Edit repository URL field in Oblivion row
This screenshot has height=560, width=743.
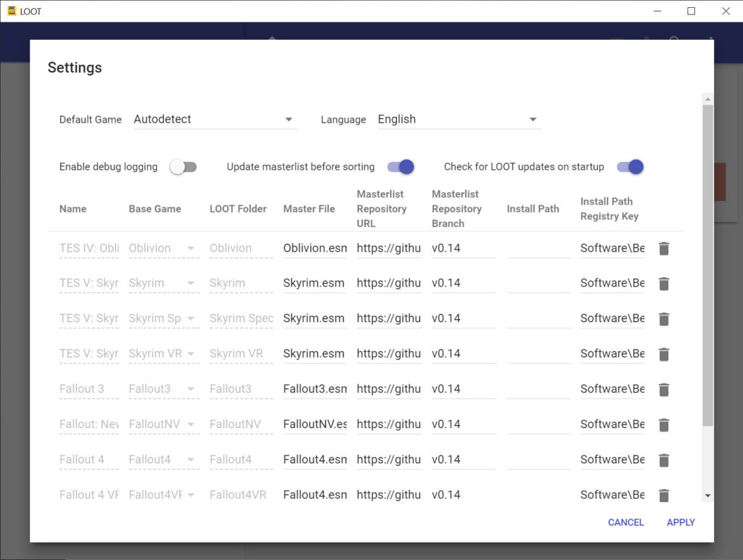(x=389, y=248)
